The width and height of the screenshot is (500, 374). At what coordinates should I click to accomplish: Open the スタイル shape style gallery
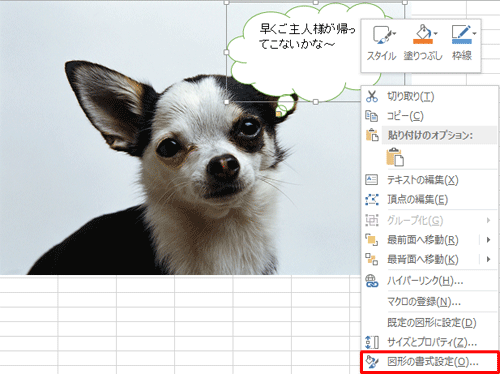[x=381, y=43]
